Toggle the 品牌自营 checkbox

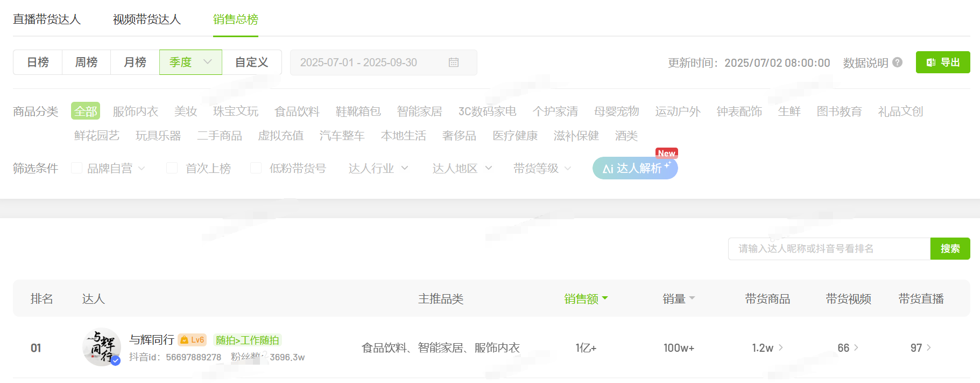coord(77,168)
